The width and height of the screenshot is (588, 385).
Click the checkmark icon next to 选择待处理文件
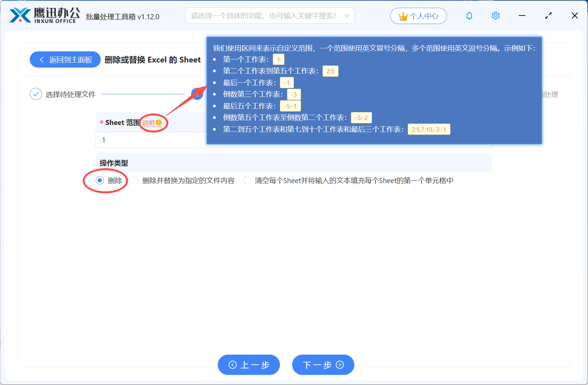coord(36,94)
